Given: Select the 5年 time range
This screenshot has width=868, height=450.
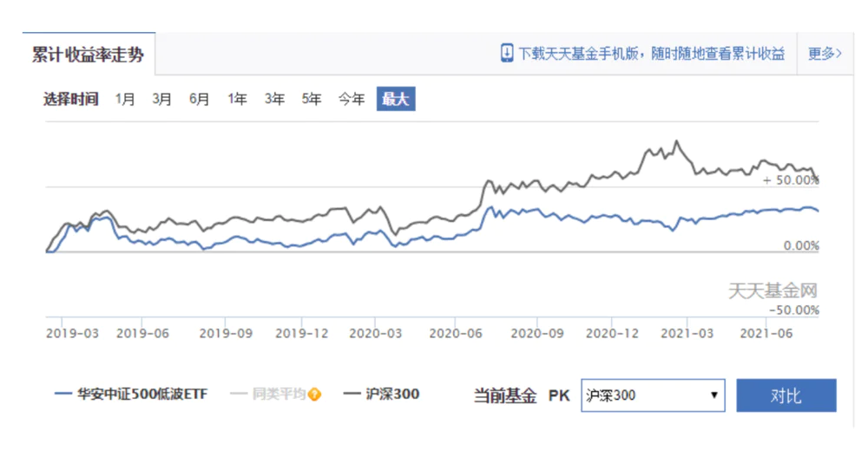Looking at the screenshot, I should [312, 99].
